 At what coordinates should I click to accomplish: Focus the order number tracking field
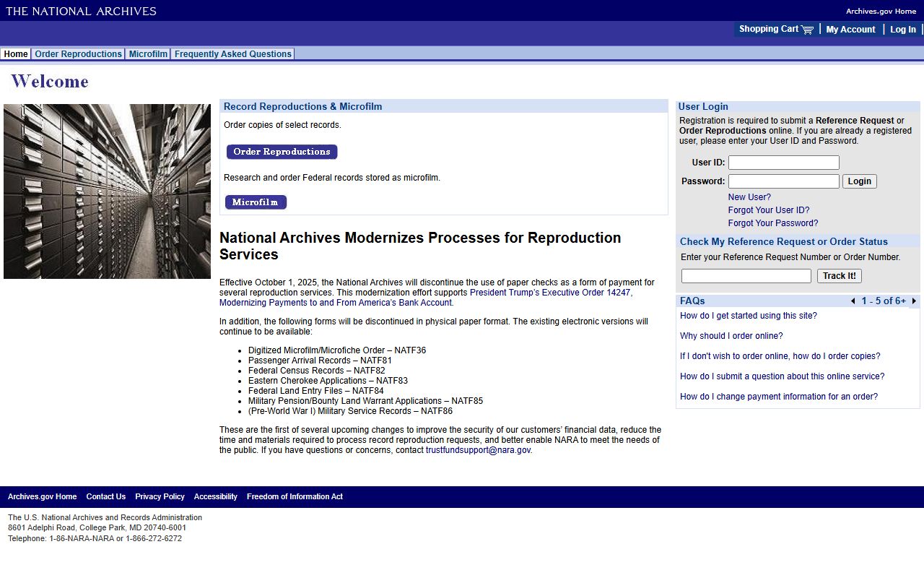[746, 276]
